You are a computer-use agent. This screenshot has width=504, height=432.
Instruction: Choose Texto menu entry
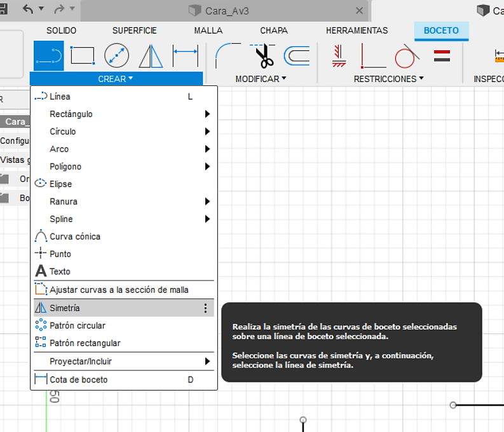tap(124, 271)
